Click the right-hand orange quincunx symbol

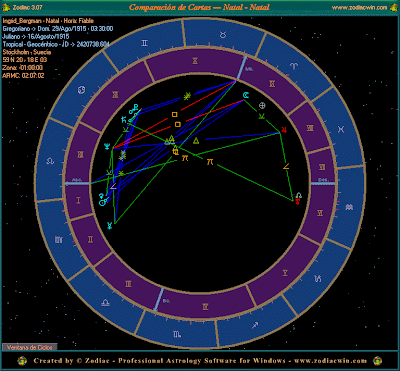pyautogui.click(x=210, y=162)
